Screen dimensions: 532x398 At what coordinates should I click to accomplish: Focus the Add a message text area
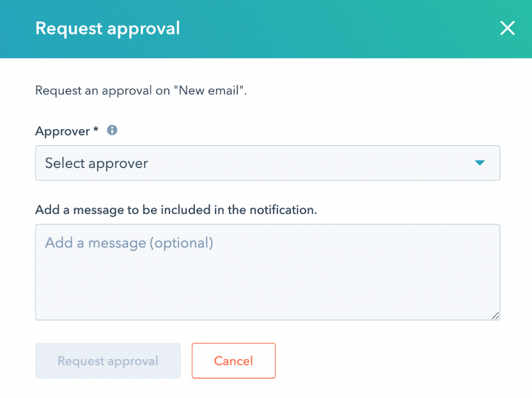(268, 272)
